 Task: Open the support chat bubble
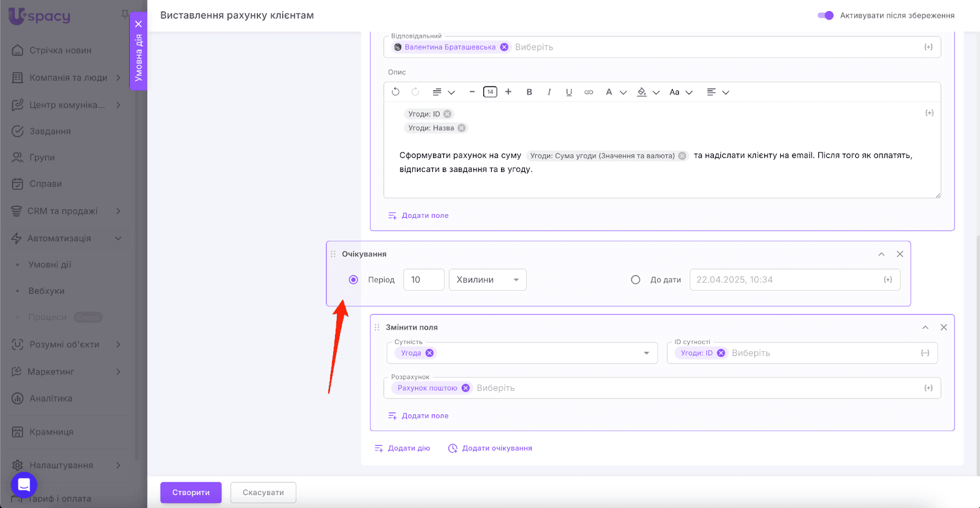(x=24, y=485)
